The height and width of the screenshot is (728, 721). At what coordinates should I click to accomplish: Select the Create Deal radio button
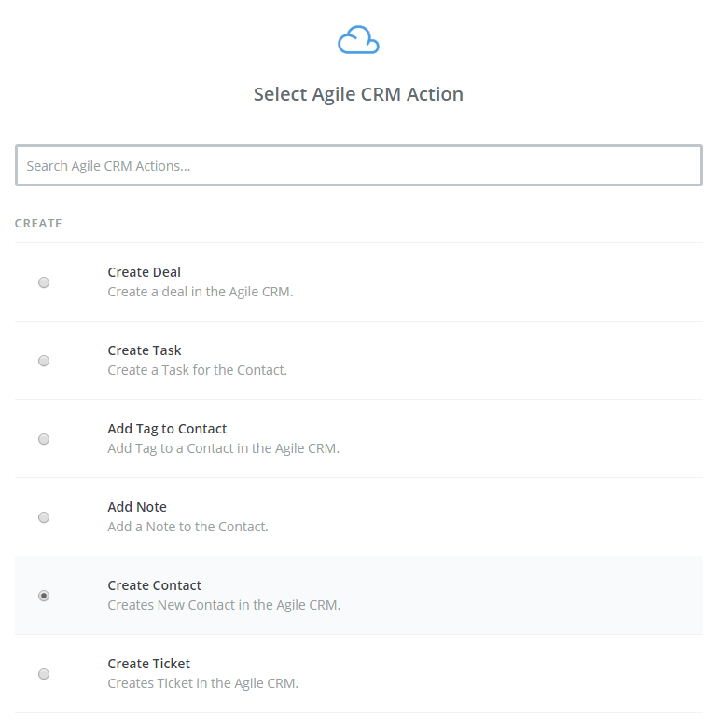(x=44, y=282)
